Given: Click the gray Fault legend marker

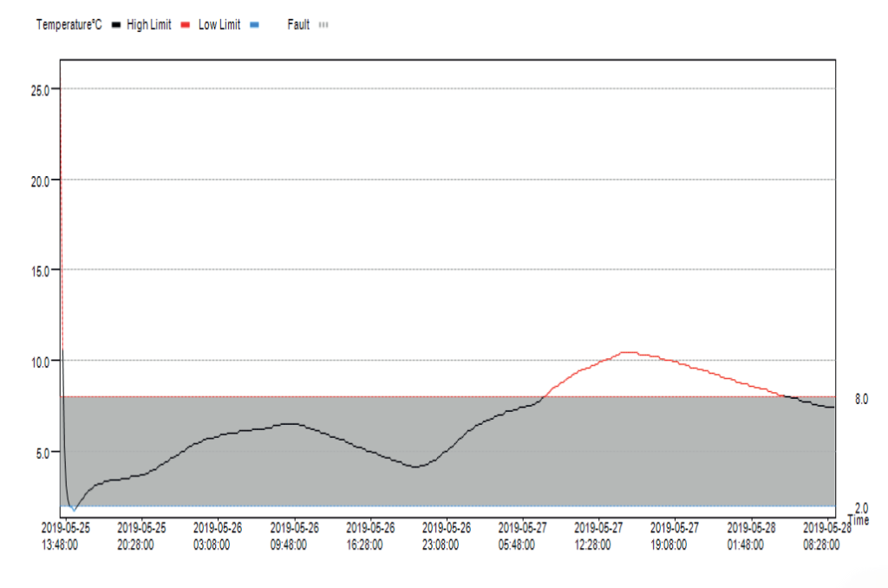Looking at the screenshot, I should [x=323, y=25].
